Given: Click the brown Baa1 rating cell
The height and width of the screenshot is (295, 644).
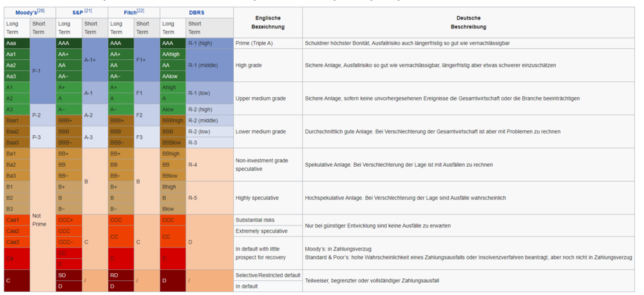Looking at the screenshot, I should [x=17, y=120].
